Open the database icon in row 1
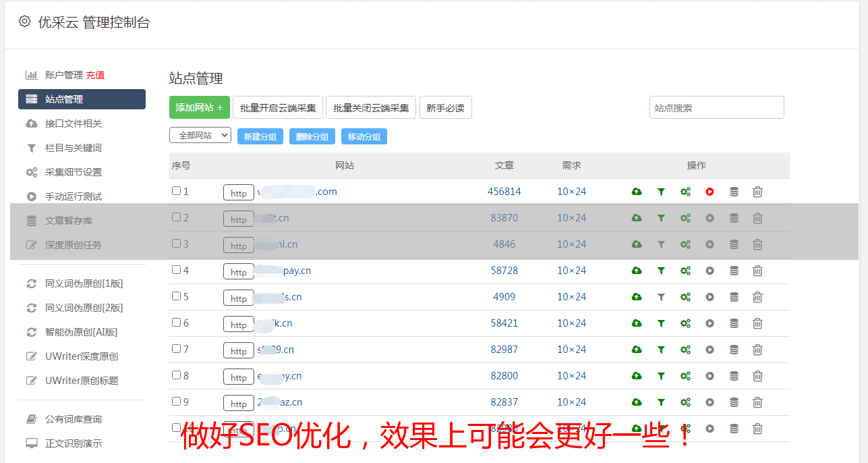 (734, 192)
